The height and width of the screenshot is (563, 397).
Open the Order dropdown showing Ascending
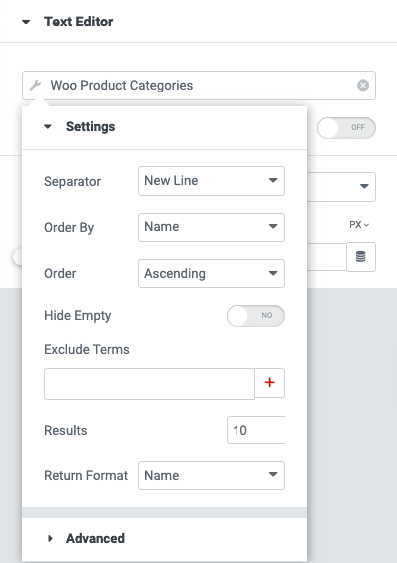click(211, 274)
